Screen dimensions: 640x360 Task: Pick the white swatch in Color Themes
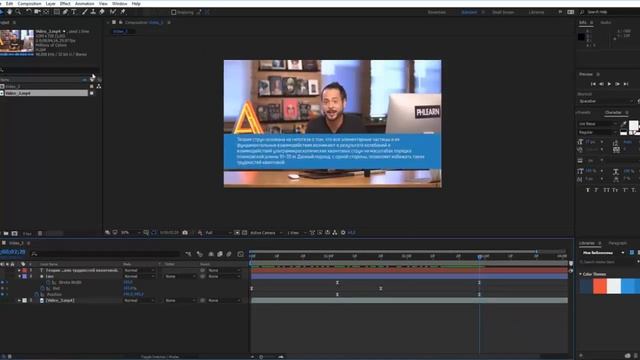[x=613, y=286]
